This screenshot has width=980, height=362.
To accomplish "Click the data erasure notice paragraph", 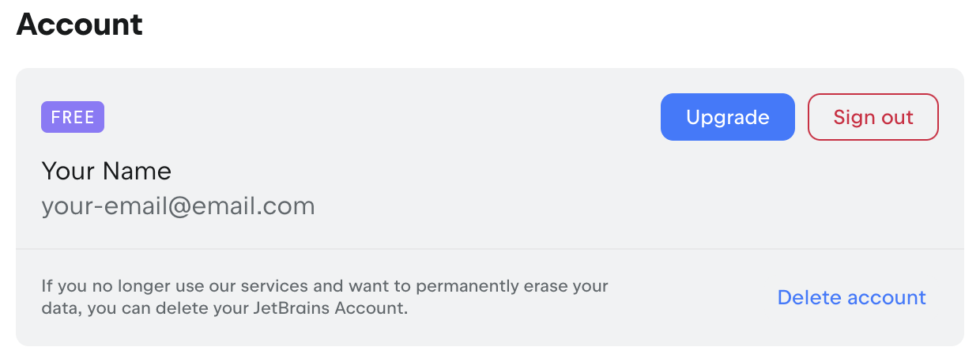I will (x=324, y=296).
